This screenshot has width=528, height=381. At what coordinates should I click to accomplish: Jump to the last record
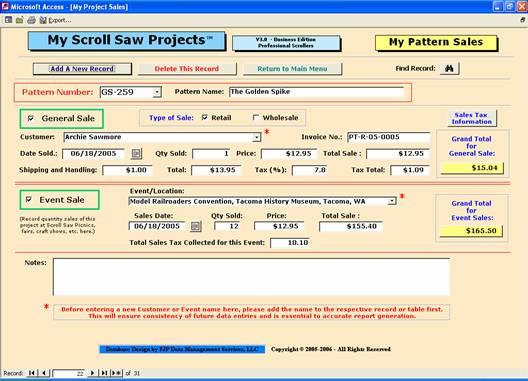(104, 373)
